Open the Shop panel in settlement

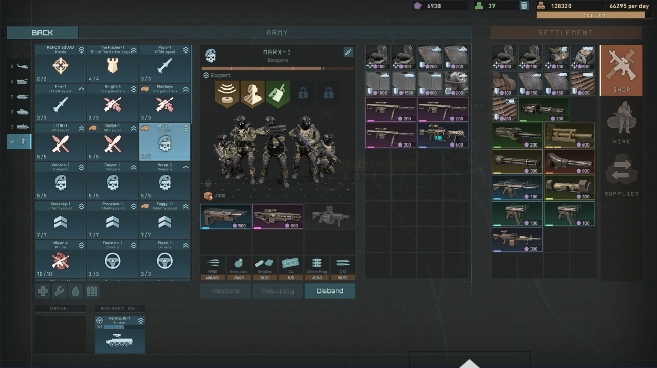pyautogui.click(x=621, y=70)
